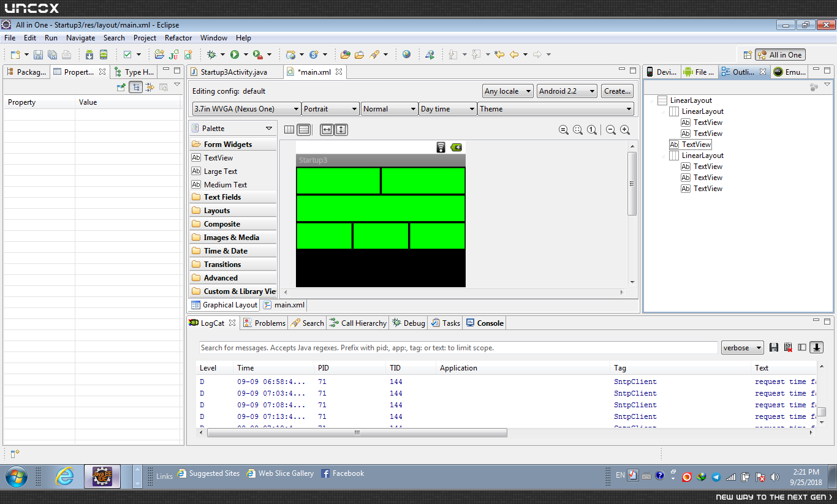This screenshot has height=504, width=837.
Task: Click the volume speaker tray icon
Action: [775, 476]
